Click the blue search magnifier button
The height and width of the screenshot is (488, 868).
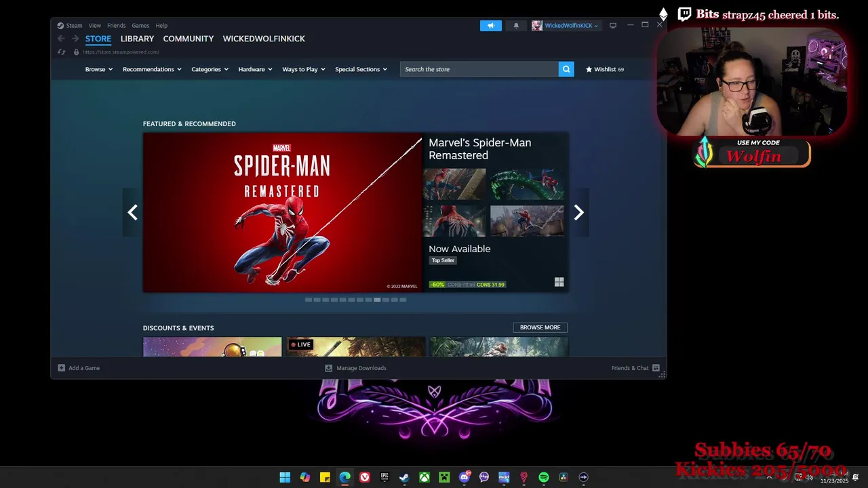566,69
